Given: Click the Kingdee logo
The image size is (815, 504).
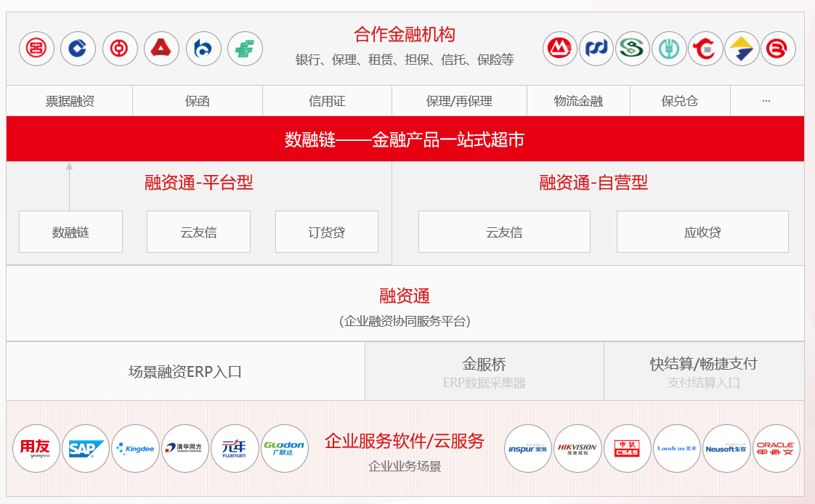Looking at the screenshot, I should tap(135, 448).
